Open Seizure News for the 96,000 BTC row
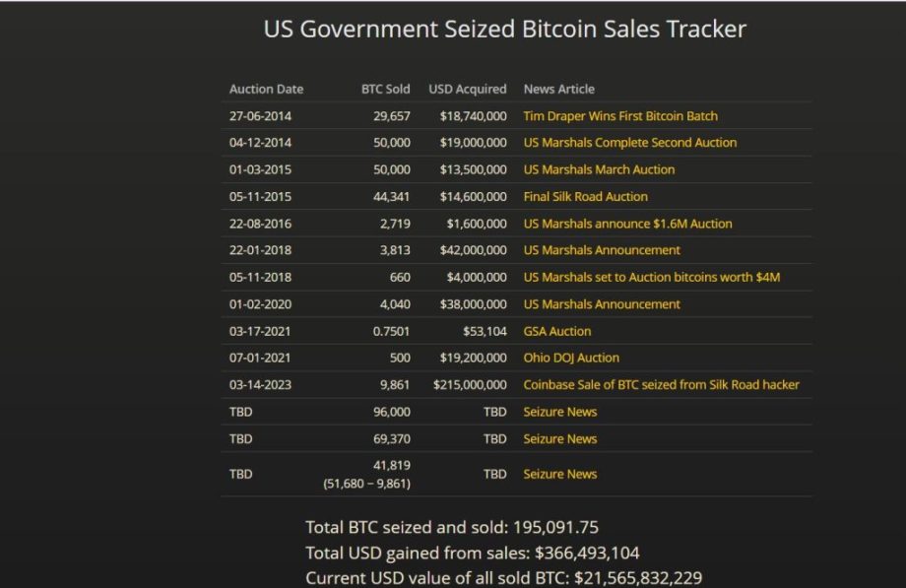906x588 pixels. [559, 412]
